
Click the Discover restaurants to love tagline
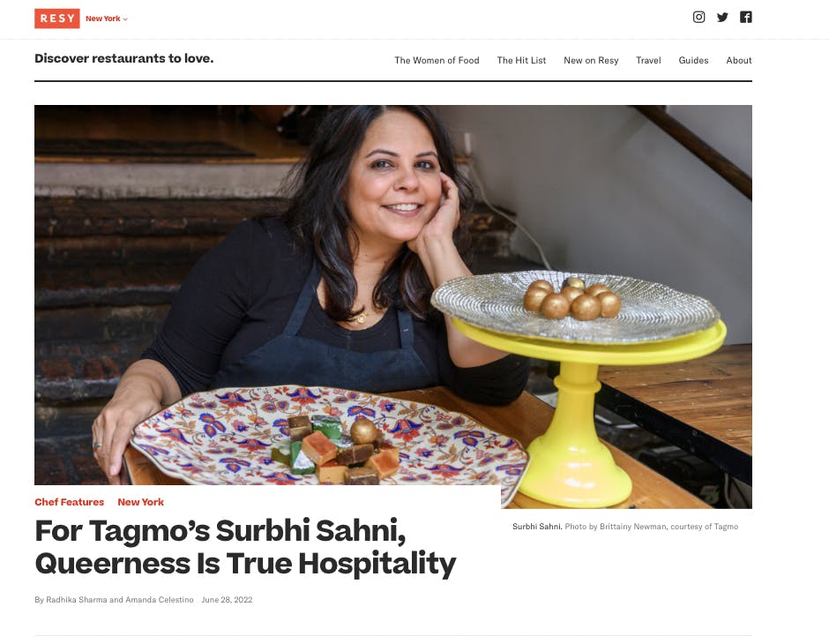click(123, 58)
